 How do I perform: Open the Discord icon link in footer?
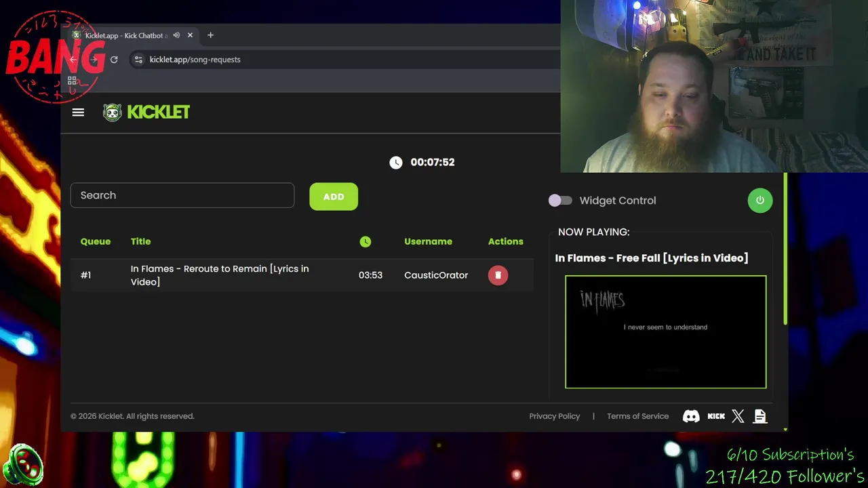[x=691, y=416]
